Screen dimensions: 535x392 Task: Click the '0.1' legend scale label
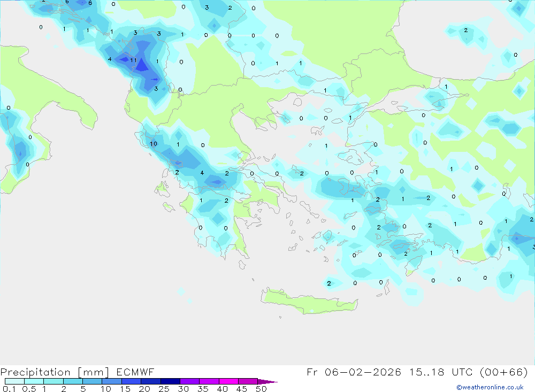pos(9,389)
